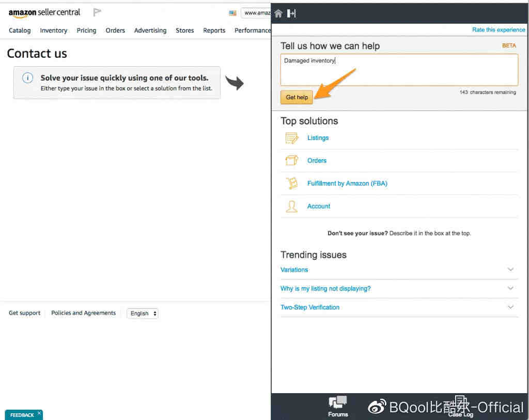Click the Account person icon
The width and height of the screenshot is (529, 420).
292,207
